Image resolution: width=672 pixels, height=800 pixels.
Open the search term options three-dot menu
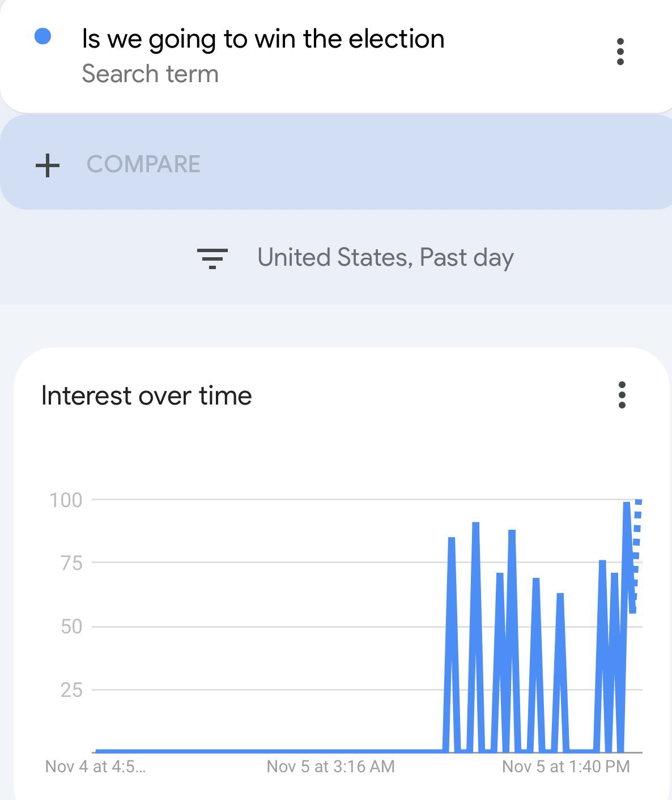coord(620,52)
